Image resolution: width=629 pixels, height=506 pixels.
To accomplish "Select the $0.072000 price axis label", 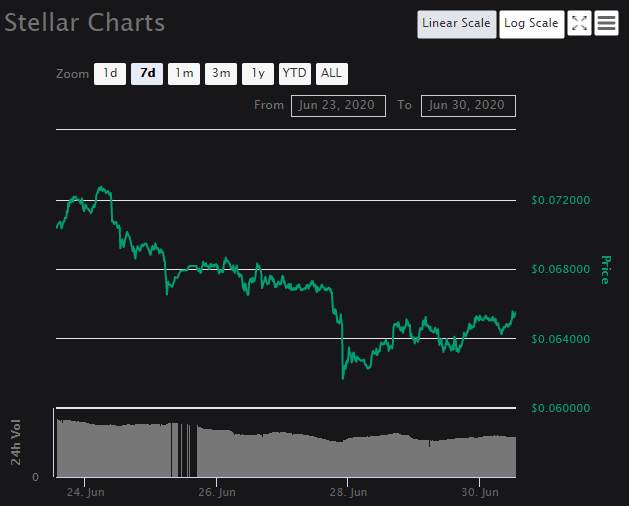I will pyautogui.click(x=561, y=200).
